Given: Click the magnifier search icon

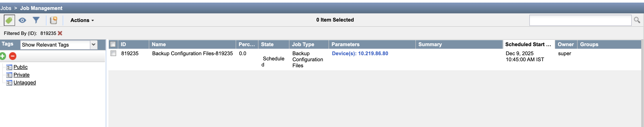Looking at the screenshot, I should [x=637, y=20].
